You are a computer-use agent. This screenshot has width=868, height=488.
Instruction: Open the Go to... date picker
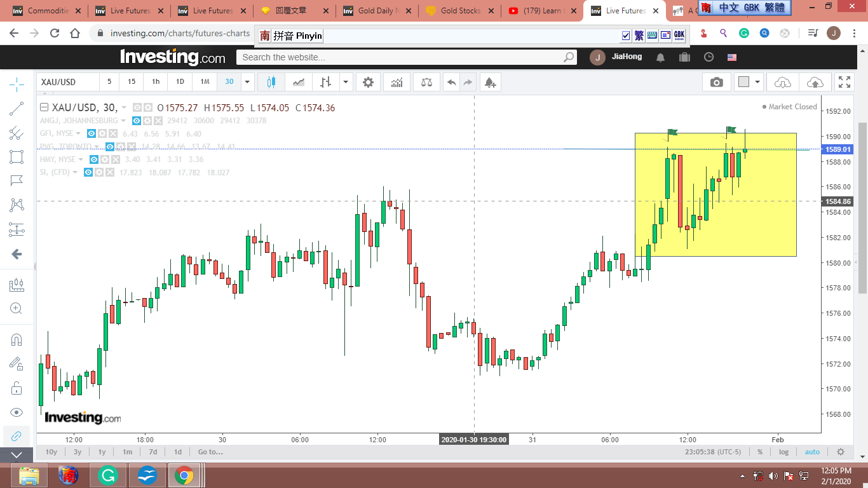(210, 452)
